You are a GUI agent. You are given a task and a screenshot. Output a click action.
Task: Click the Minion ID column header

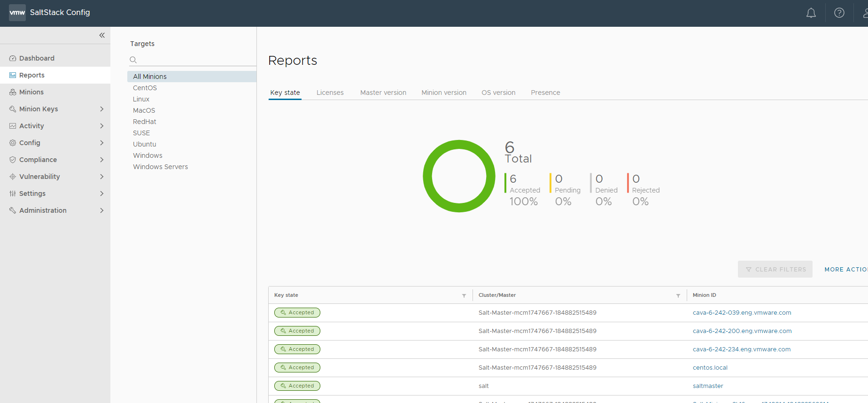point(704,295)
